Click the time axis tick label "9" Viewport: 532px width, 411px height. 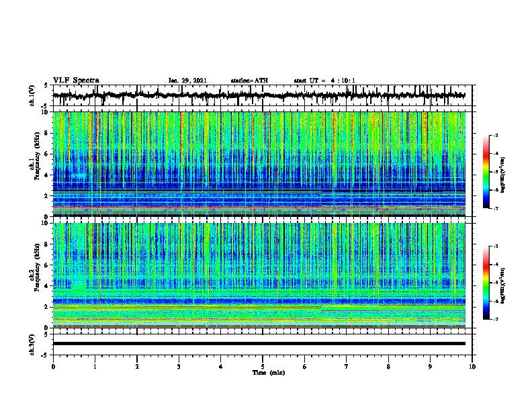click(430, 367)
